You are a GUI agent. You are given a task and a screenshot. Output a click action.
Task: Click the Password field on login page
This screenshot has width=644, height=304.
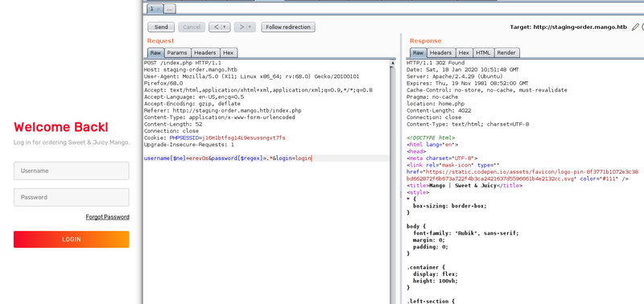pos(72,197)
